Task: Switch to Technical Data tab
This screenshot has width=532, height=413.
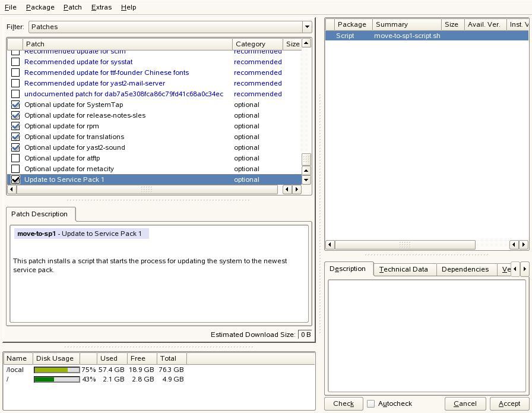Action: pos(403,269)
